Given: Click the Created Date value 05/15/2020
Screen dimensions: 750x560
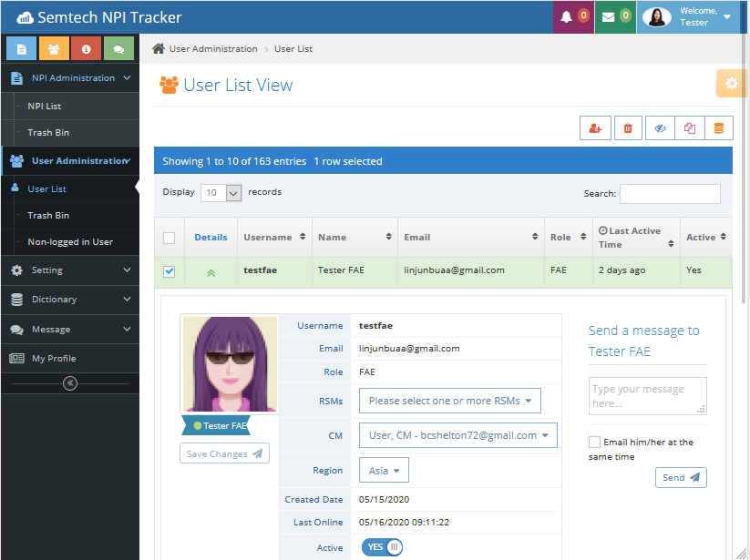Looking at the screenshot, I should click(384, 499).
